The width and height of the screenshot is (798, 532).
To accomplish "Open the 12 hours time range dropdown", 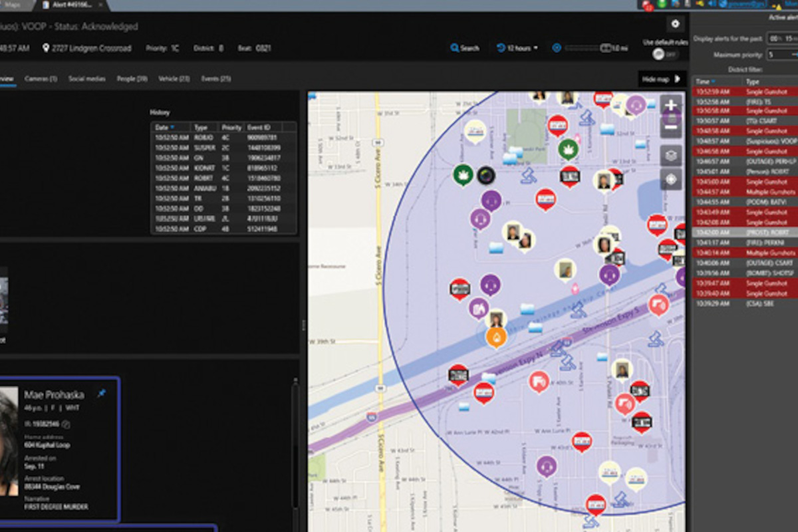I will click(x=535, y=48).
